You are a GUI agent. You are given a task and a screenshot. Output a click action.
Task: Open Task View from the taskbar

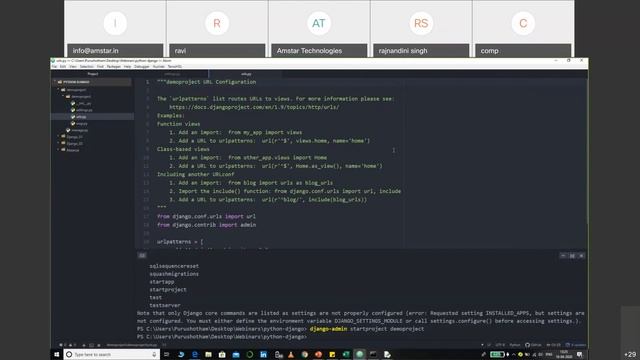pyautogui.click(x=167, y=355)
